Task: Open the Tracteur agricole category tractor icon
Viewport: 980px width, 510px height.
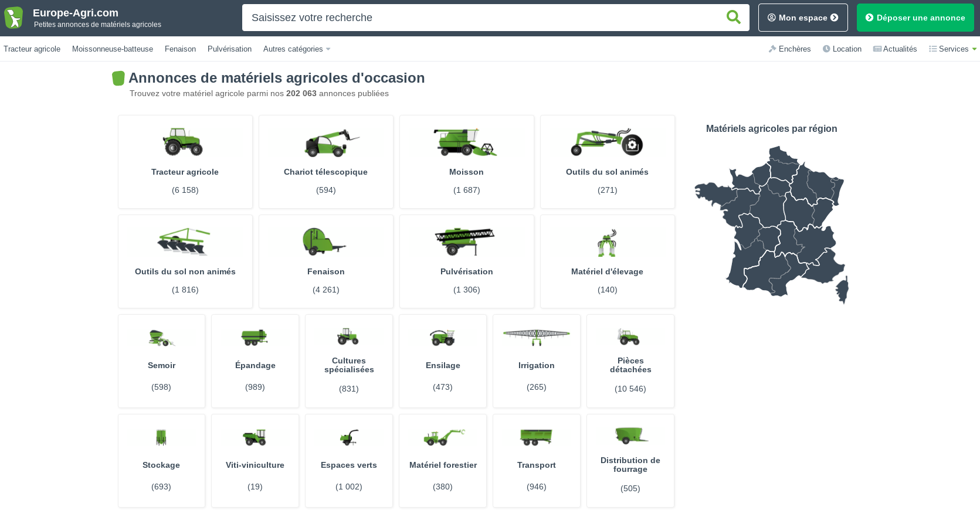Action: [184, 142]
